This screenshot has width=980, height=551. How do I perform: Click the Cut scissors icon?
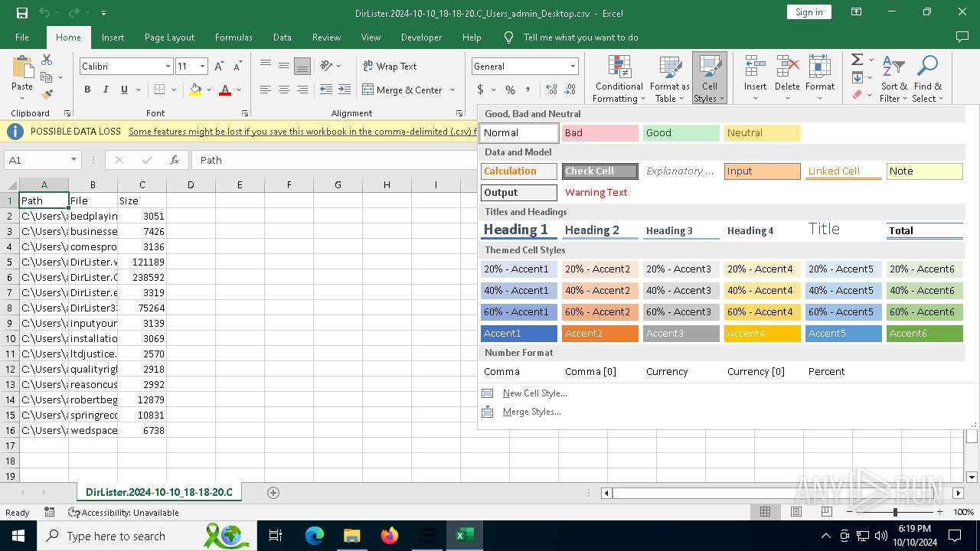coord(47,60)
